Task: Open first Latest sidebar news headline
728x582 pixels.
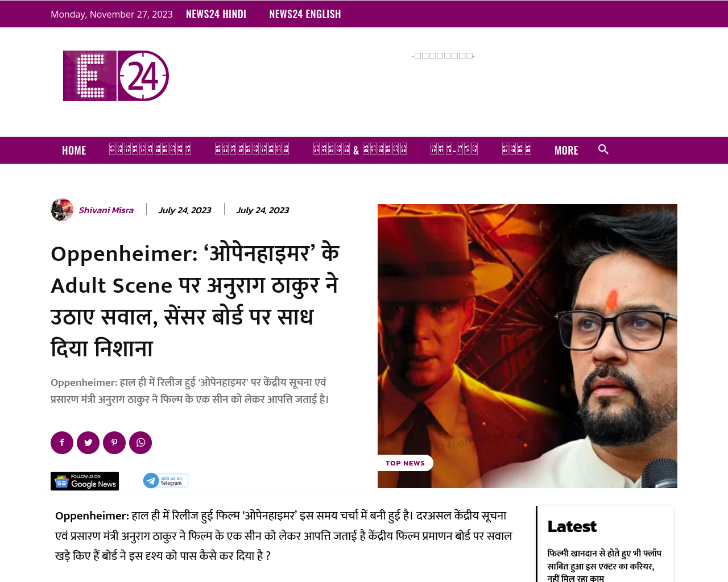Action: point(605,566)
